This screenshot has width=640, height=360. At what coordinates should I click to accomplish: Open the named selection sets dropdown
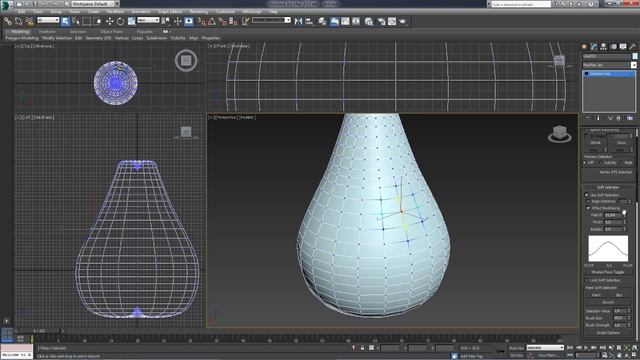pyautogui.click(x=271, y=20)
